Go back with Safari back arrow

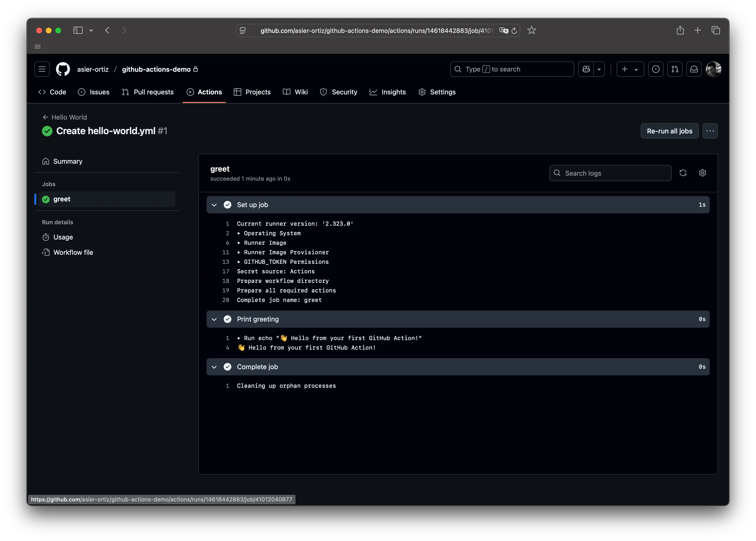coord(107,30)
